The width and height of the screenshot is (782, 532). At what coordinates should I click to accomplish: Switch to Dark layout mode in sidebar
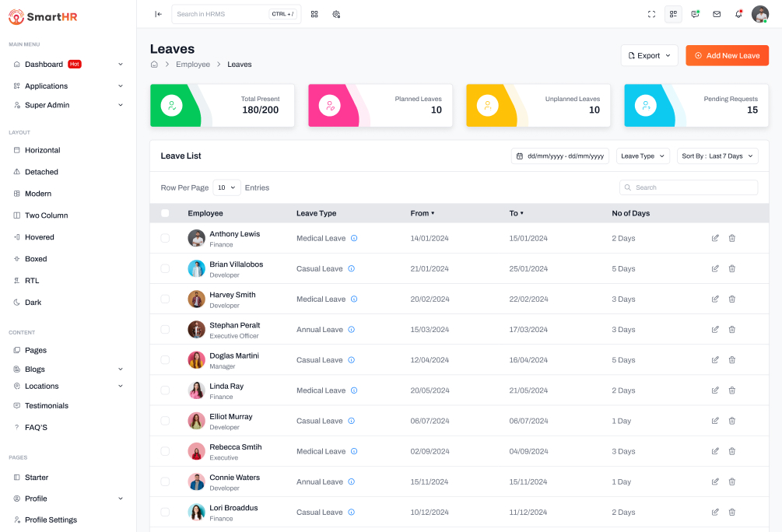click(33, 303)
